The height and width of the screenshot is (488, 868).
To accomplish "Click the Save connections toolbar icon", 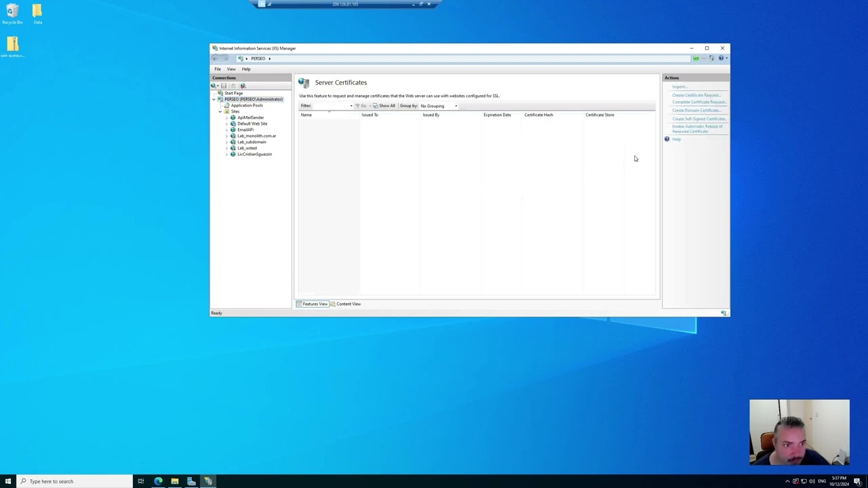I will click(x=223, y=85).
